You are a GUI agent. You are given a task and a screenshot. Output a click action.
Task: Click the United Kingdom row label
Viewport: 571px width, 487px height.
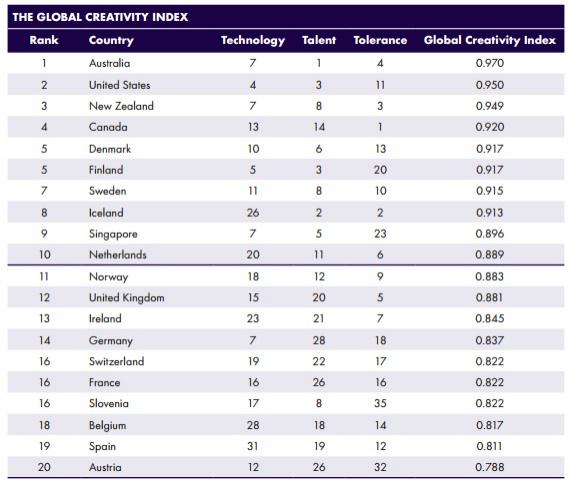click(127, 298)
